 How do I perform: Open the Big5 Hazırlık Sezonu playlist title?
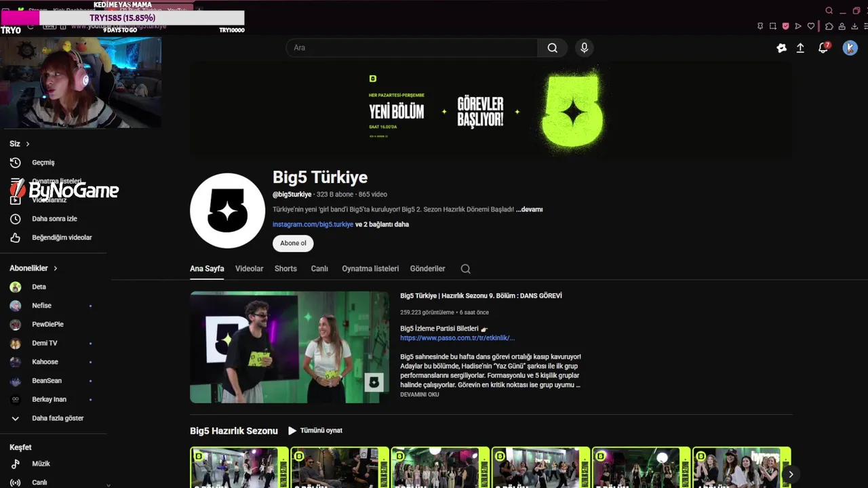234,431
